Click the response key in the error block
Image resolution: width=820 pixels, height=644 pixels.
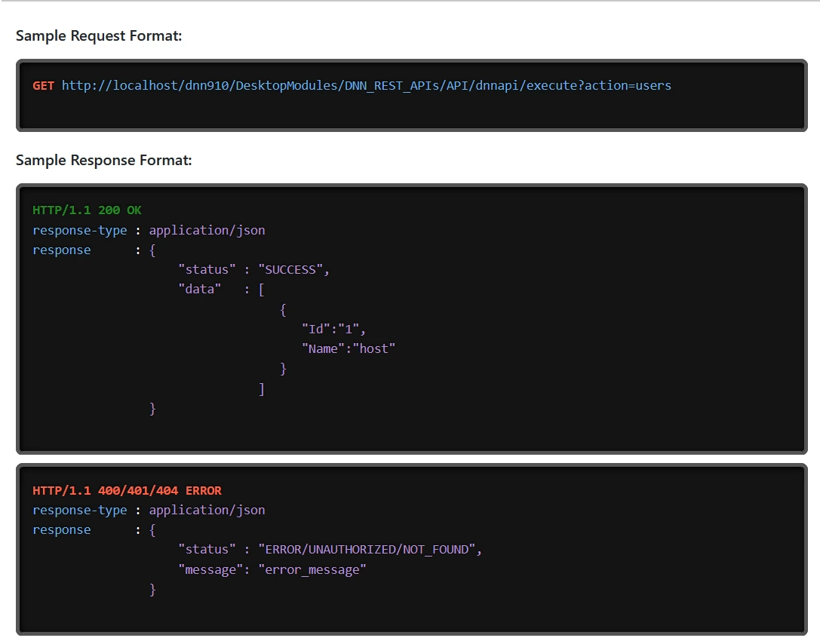[61, 529]
